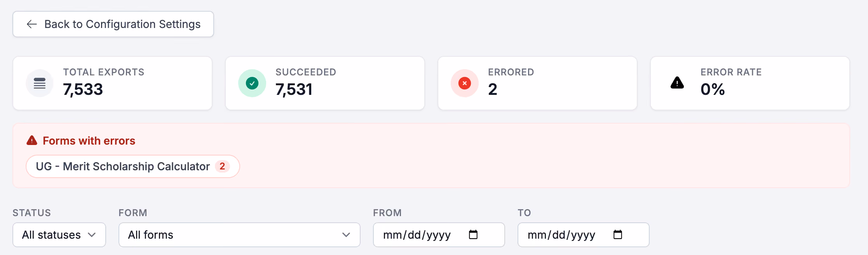Click the back arrow icon

click(32, 24)
